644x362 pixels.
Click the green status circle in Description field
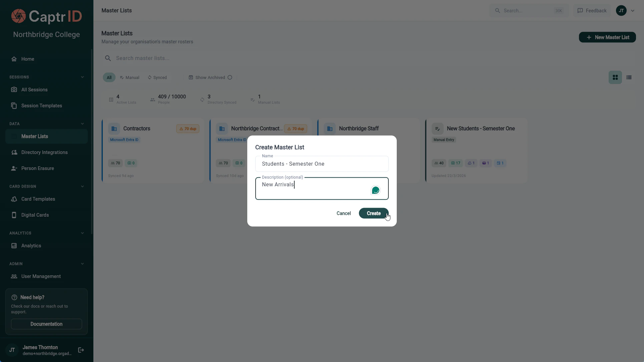click(x=375, y=190)
